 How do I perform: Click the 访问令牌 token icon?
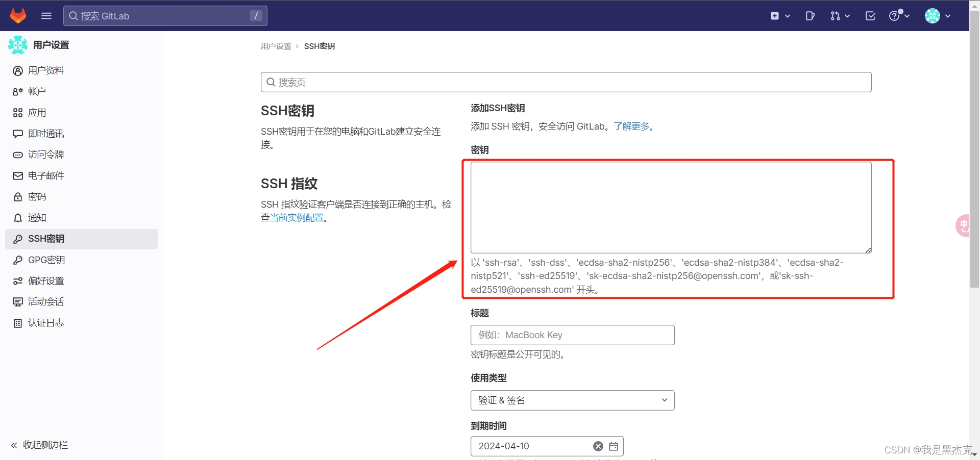[x=18, y=155]
